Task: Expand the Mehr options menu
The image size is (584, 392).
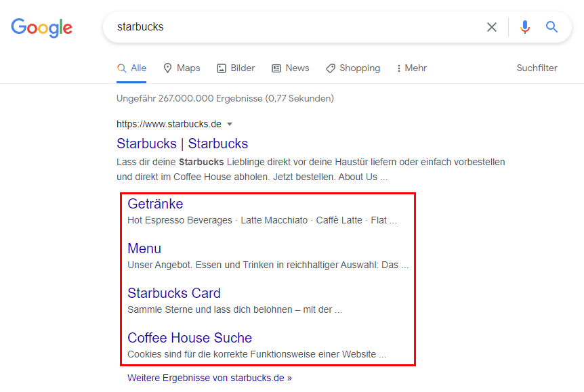Action: coord(411,68)
